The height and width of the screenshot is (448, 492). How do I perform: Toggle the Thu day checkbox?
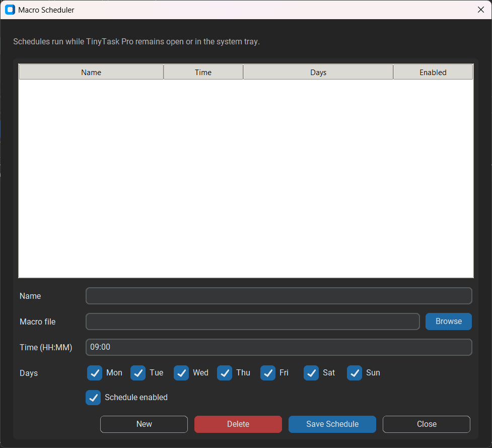pyautogui.click(x=225, y=372)
